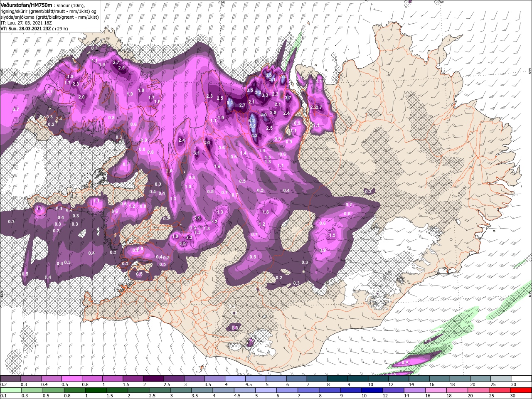Click the '(+29 h)' forecast offset text
Image resolution: width=532 pixels, height=399 pixels.
tap(60, 29)
